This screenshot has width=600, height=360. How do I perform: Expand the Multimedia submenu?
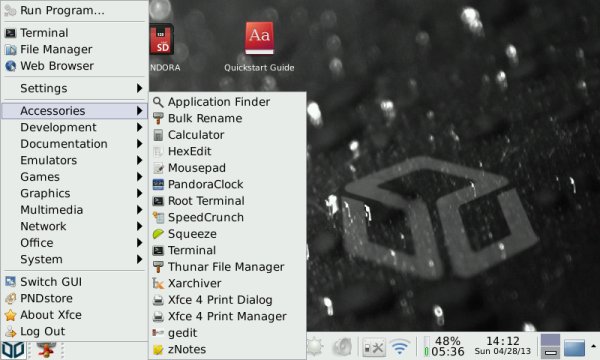pos(75,210)
